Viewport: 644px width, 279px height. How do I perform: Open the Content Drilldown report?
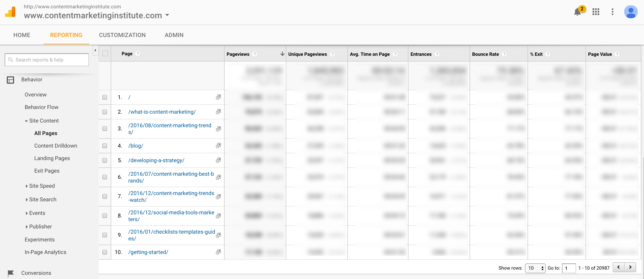pos(56,146)
